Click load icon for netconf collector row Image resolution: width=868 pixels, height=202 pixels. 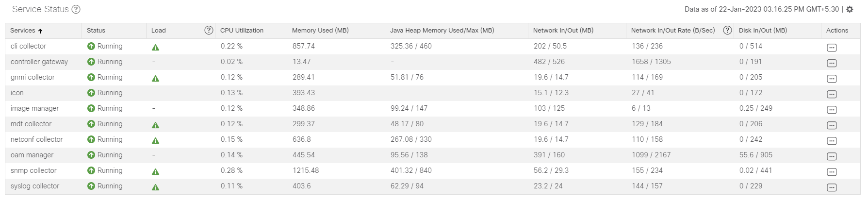point(155,140)
